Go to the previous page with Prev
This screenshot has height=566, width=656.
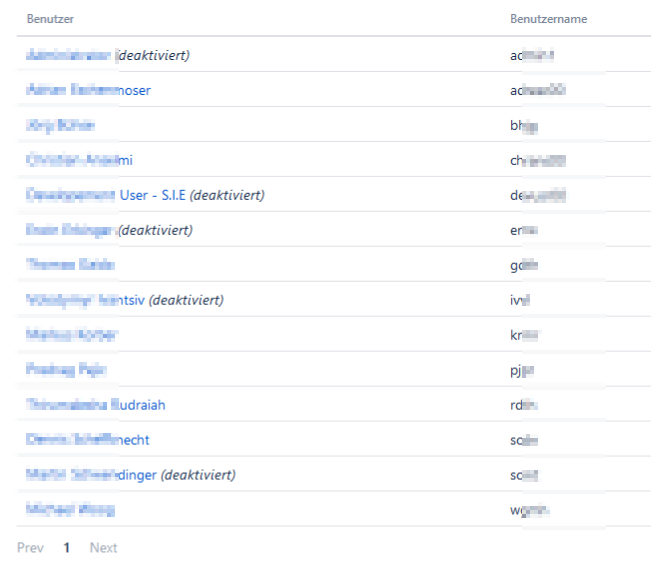pyautogui.click(x=30, y=548)
